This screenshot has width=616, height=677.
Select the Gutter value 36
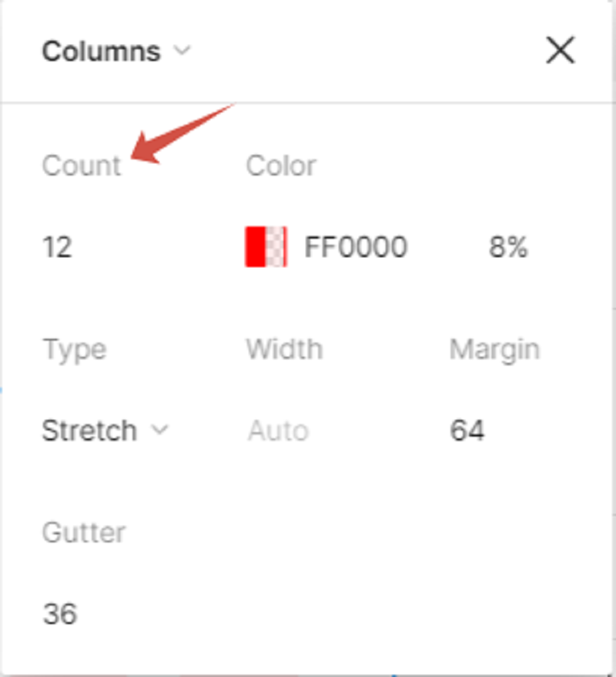(x=60, y=614)
